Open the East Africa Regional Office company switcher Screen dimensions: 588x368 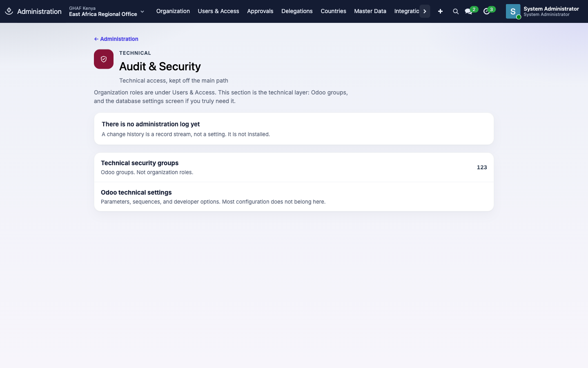[107, 11]
